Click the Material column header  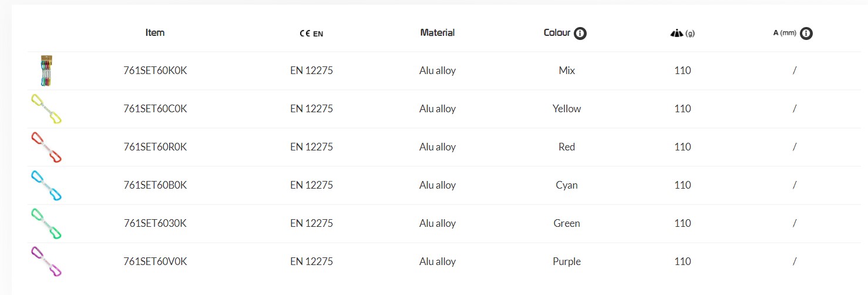point(438,33)
